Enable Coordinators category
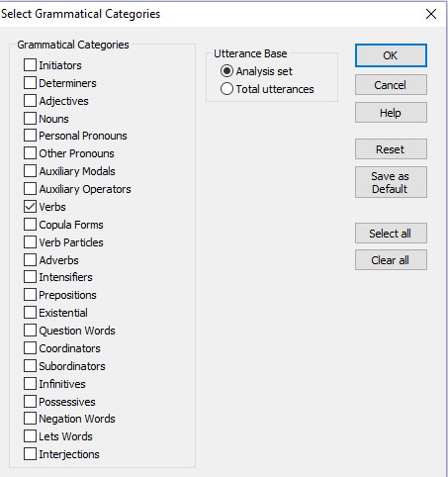Viewport: 448px width, 477px height. coord(30,348)
